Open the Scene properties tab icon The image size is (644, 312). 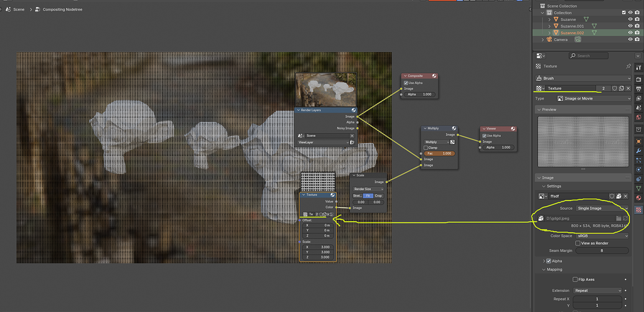click(638, 108)
